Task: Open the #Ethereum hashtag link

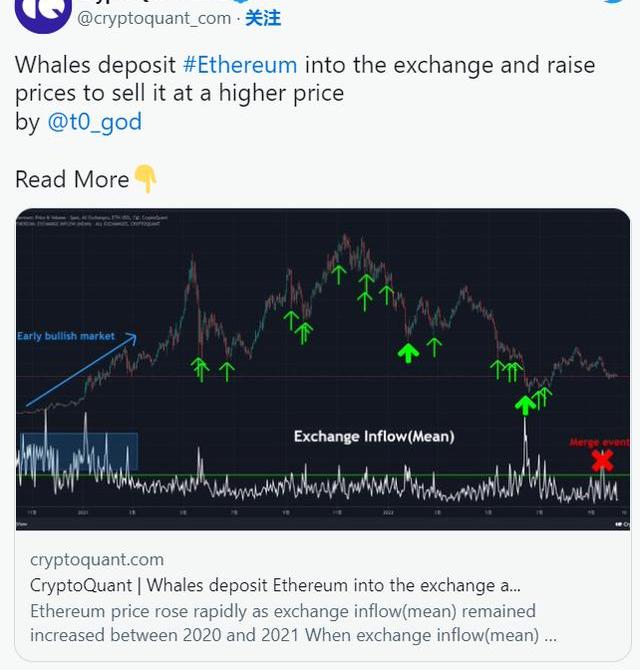Action: 240,65
